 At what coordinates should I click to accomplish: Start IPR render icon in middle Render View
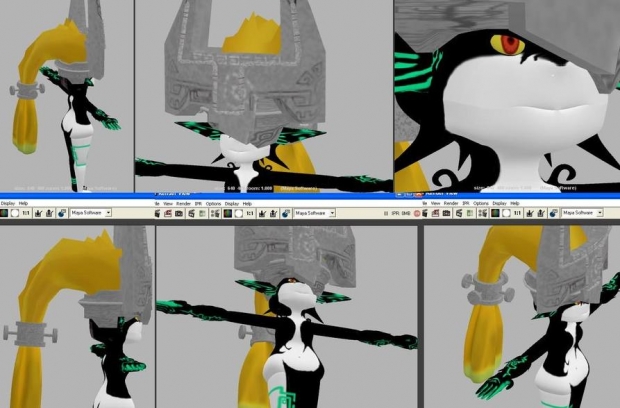coord(192,213)
